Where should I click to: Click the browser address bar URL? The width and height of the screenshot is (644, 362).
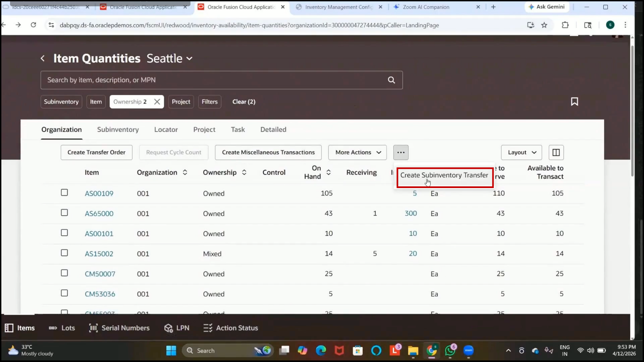point(249,25)
